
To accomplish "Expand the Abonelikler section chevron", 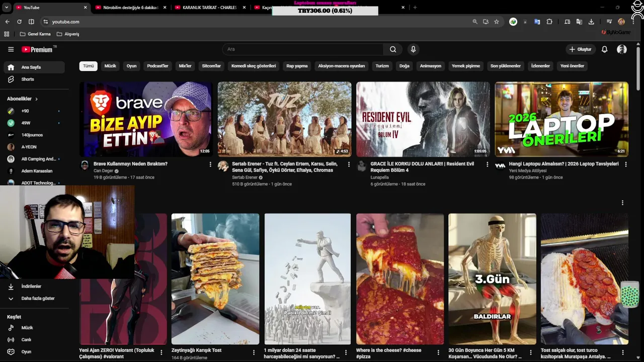I will click(x=36, y=99).
